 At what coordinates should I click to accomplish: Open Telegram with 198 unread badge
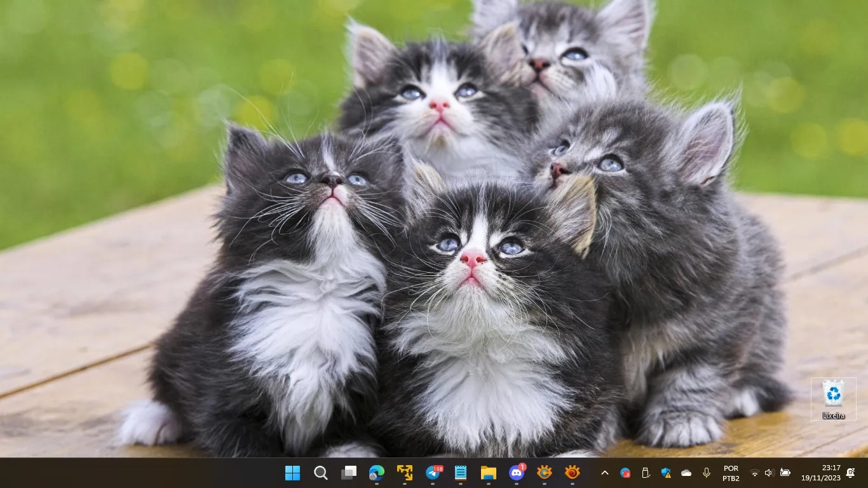(433, 473)
